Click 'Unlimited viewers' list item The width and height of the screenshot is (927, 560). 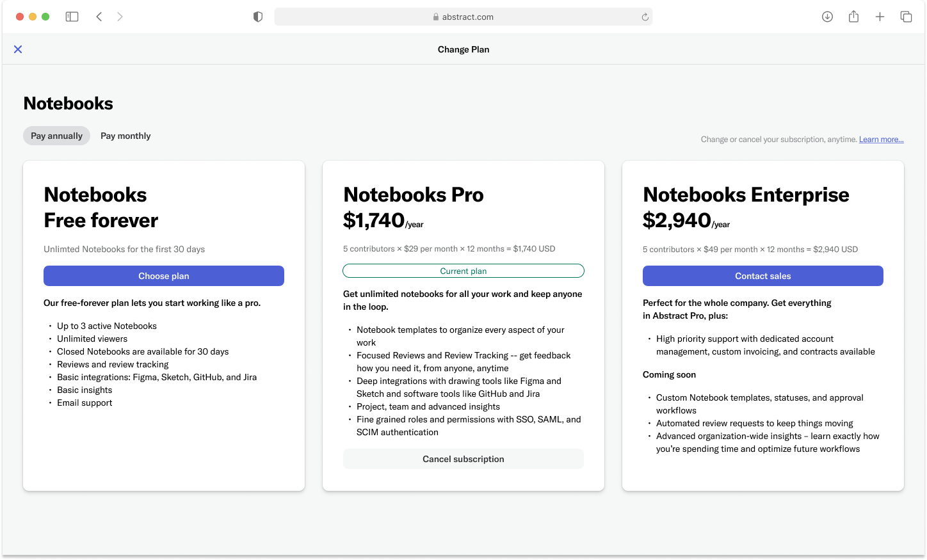(92, 339)
